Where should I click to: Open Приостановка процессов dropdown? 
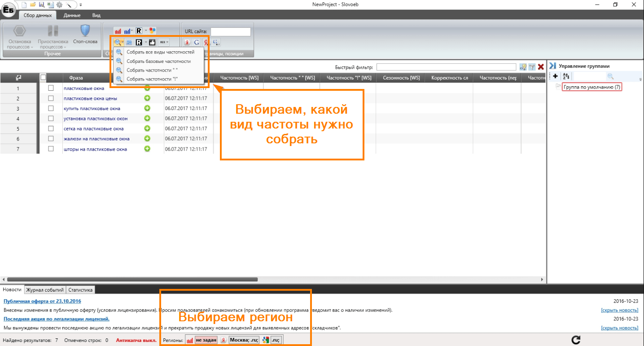tap(53, 37)
